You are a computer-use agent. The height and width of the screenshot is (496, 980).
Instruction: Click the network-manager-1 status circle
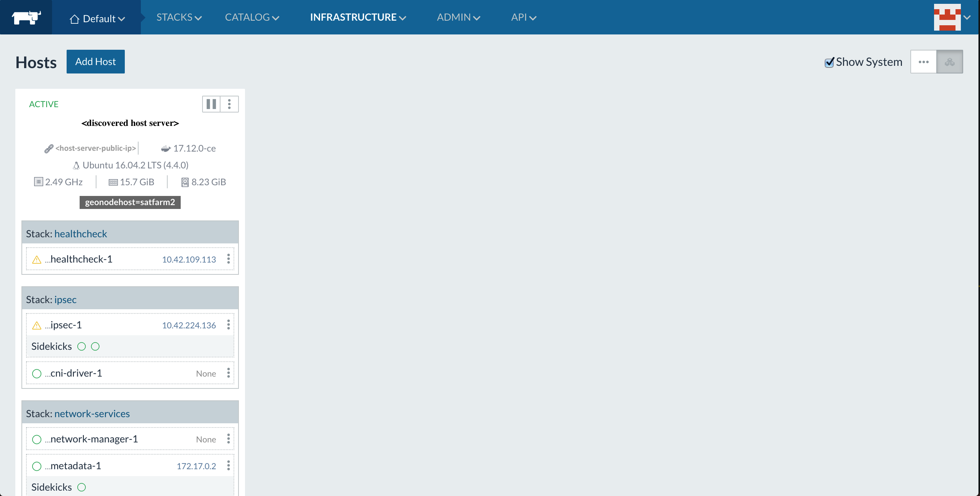click(x=37, y=439)
